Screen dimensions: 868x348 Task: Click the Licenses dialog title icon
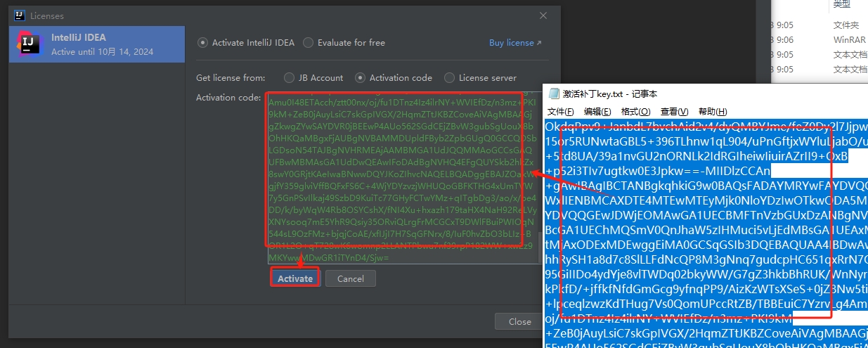(19, 15)
